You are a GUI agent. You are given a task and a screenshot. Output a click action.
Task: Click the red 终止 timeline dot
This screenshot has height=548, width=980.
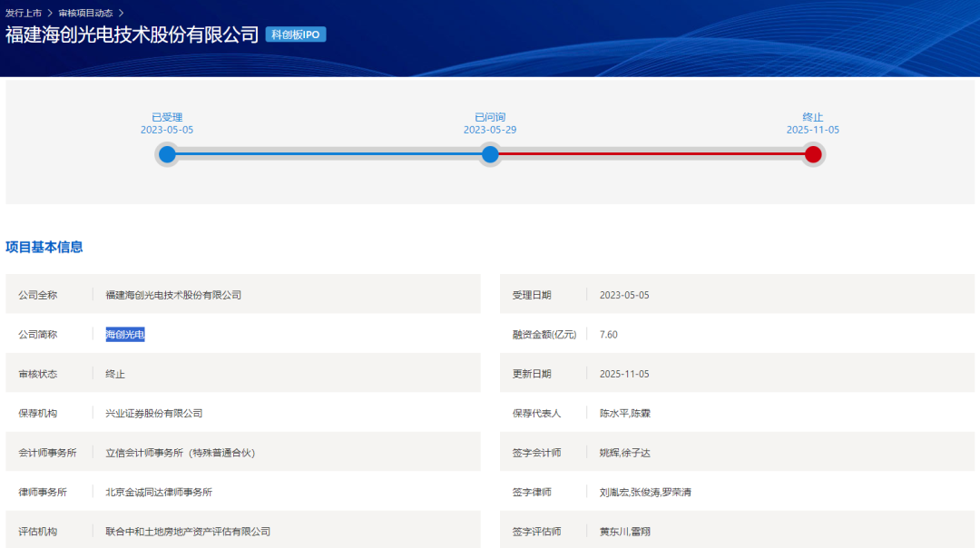coord(813,154)
